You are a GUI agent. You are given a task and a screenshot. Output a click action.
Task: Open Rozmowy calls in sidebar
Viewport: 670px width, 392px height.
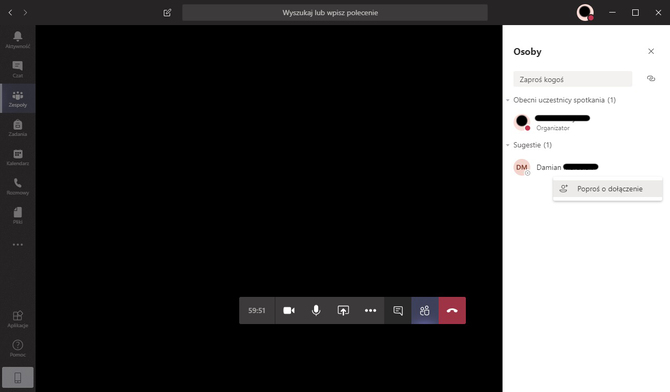point(18,186)
